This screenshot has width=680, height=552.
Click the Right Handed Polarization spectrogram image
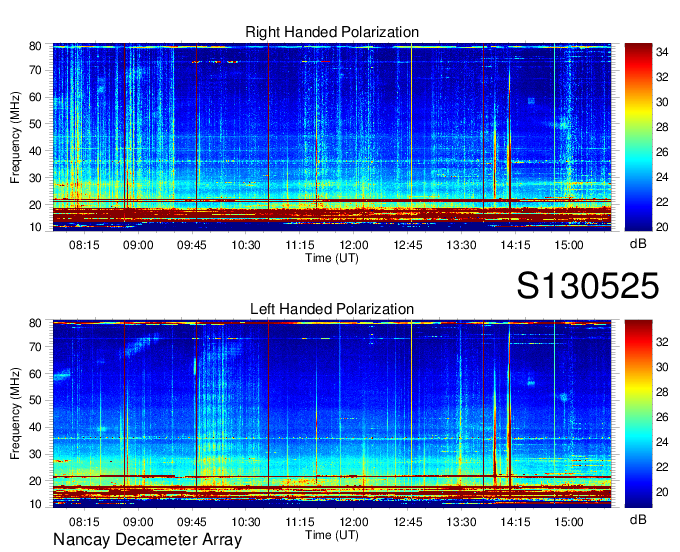[x=332, y=137]
